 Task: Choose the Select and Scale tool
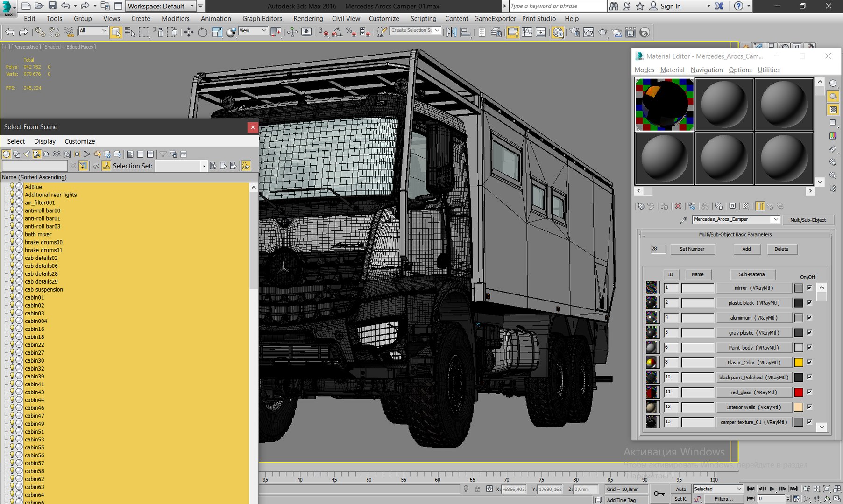(217, 32)
